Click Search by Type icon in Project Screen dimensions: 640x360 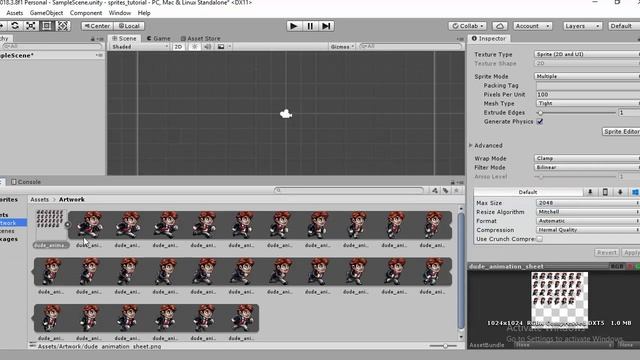pos(435,190)
